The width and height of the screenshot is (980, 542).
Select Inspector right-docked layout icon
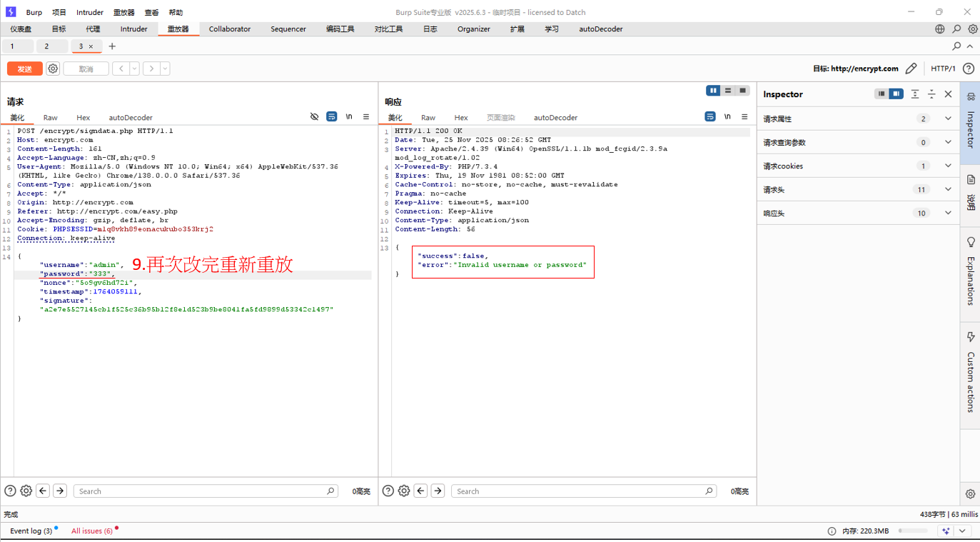click(896, 94)
